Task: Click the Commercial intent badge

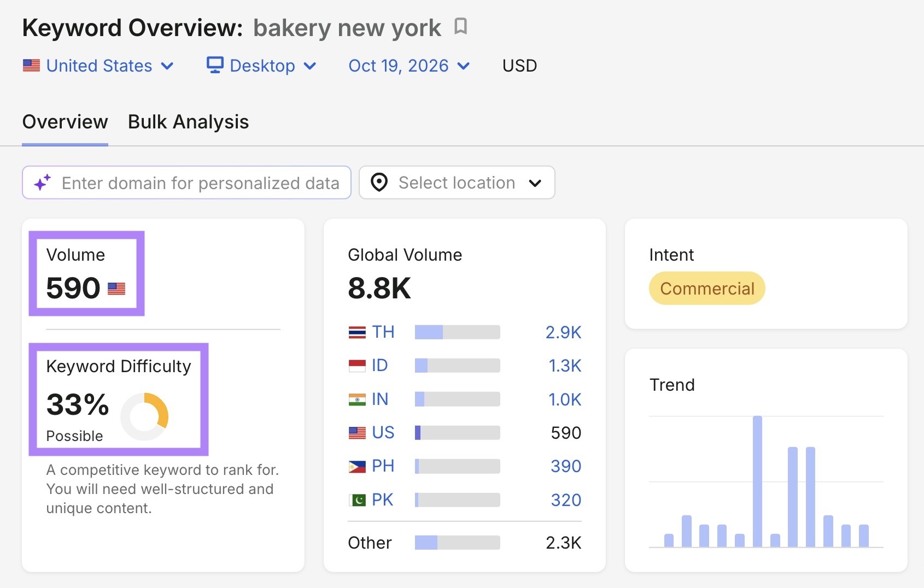Action: tap(707, 289)
